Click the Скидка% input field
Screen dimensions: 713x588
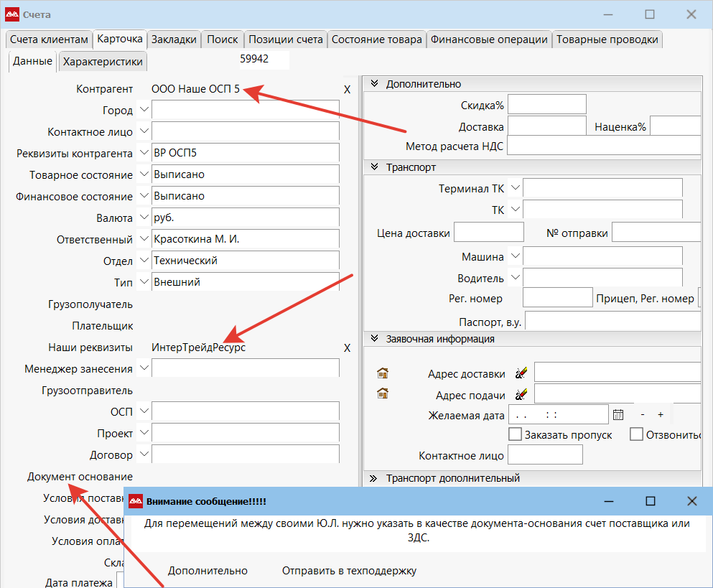pos(547,105)
